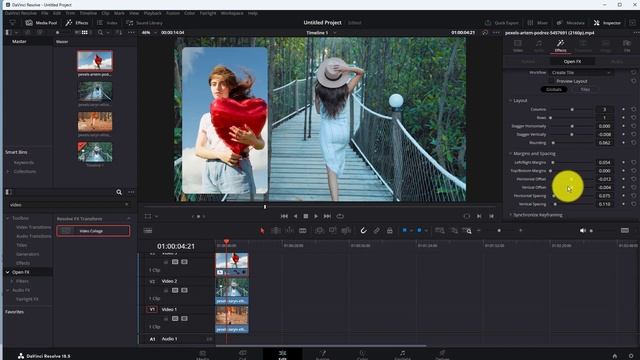Screen dimensions: 640x360
Task: Switch to the Edit page
Action: tap(282, 354)
